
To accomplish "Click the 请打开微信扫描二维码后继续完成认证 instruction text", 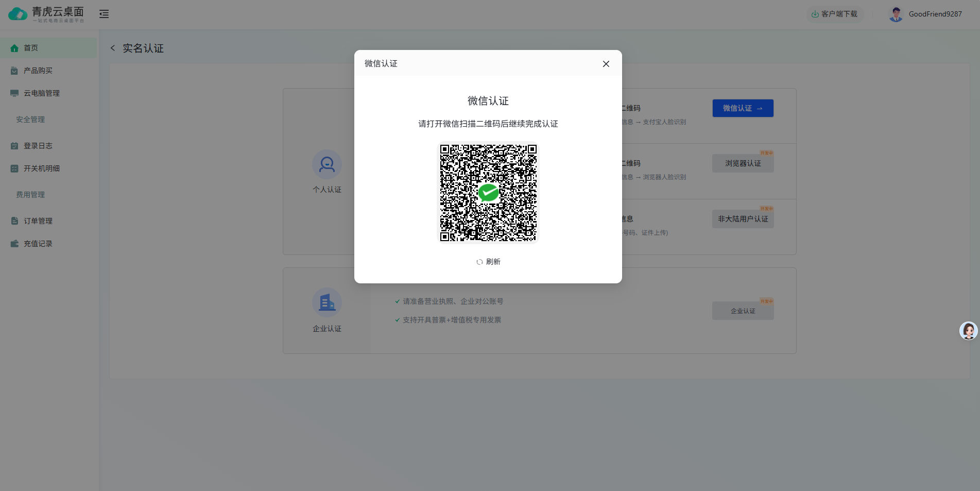I will (488, 124).
